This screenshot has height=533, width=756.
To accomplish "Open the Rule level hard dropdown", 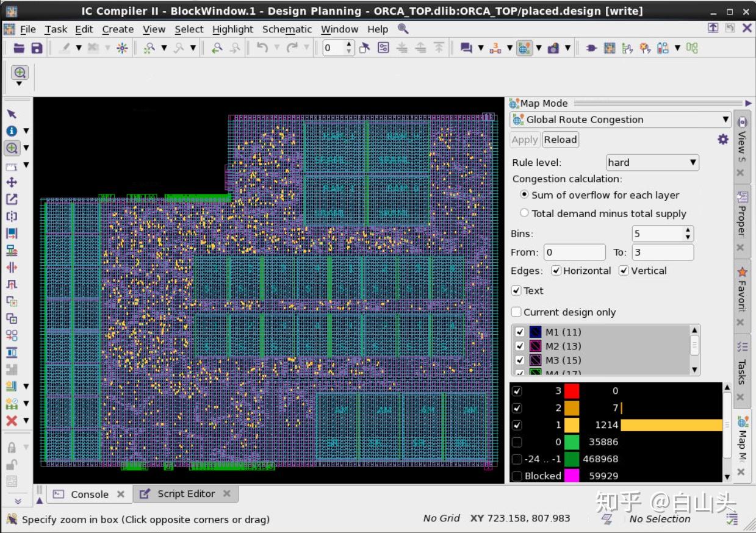I will coord(652,163).
